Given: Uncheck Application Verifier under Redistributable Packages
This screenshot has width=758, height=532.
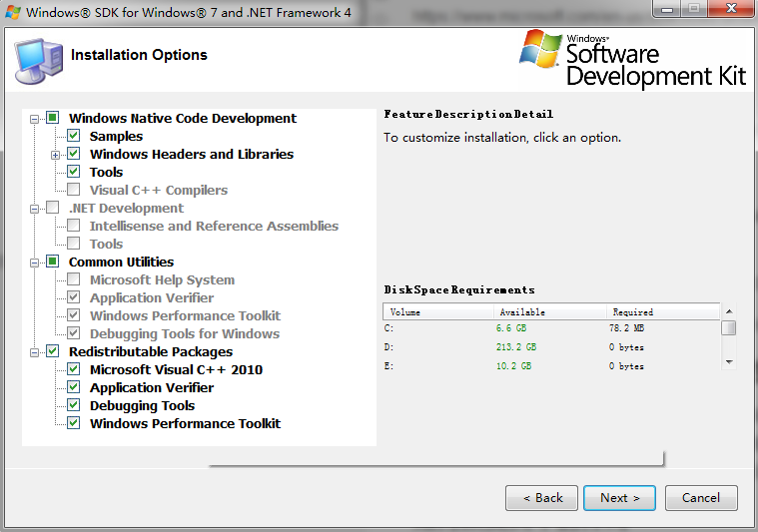Looking at the screenshot, I should [x=74, y=387].
